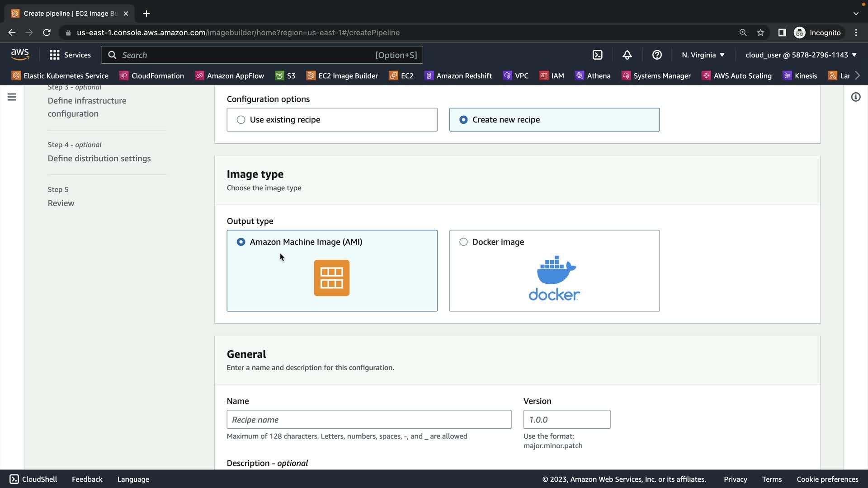Viewport: 868px width, 488px height.
Task: Open the notifications bell
Action: coord(627,55)
